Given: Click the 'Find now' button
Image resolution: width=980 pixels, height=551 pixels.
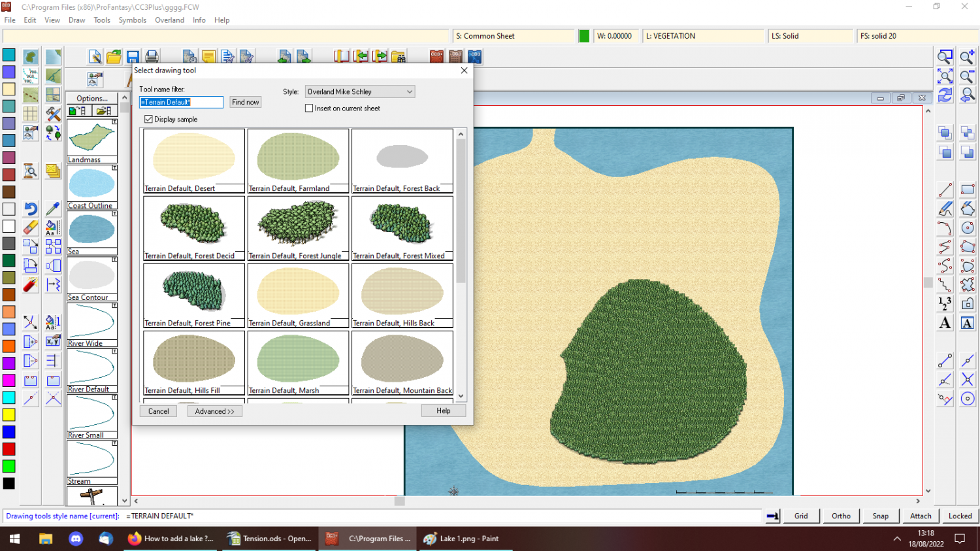Looking at the screenshot, I should pos(246,102).
